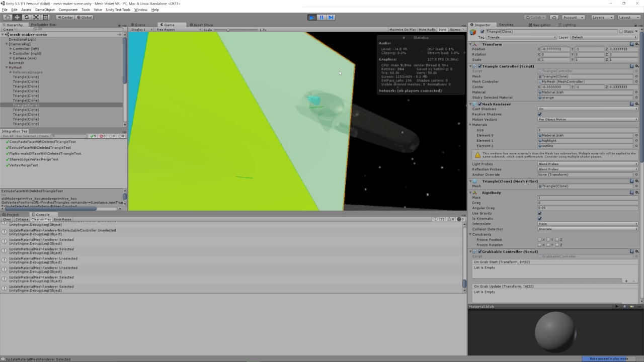644x362 pixels.
Task: Select the Scale tool
Action: tap(35, 17)
